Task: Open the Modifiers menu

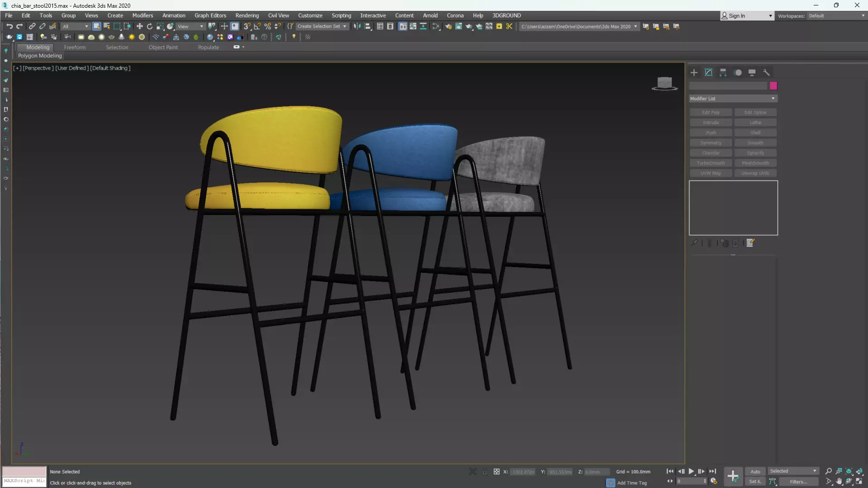Action: click(x=142, y=15)
